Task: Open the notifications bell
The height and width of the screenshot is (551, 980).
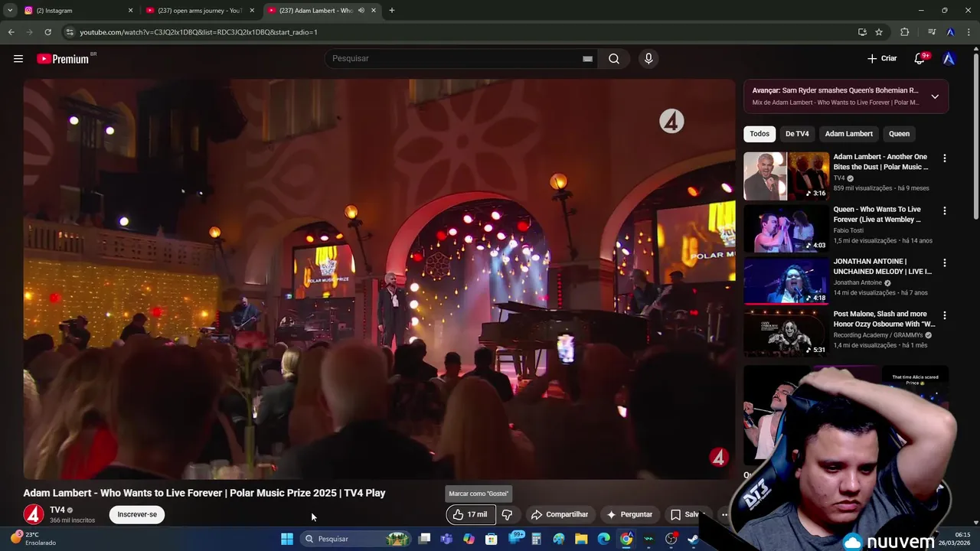Action: tap(920, 59)
